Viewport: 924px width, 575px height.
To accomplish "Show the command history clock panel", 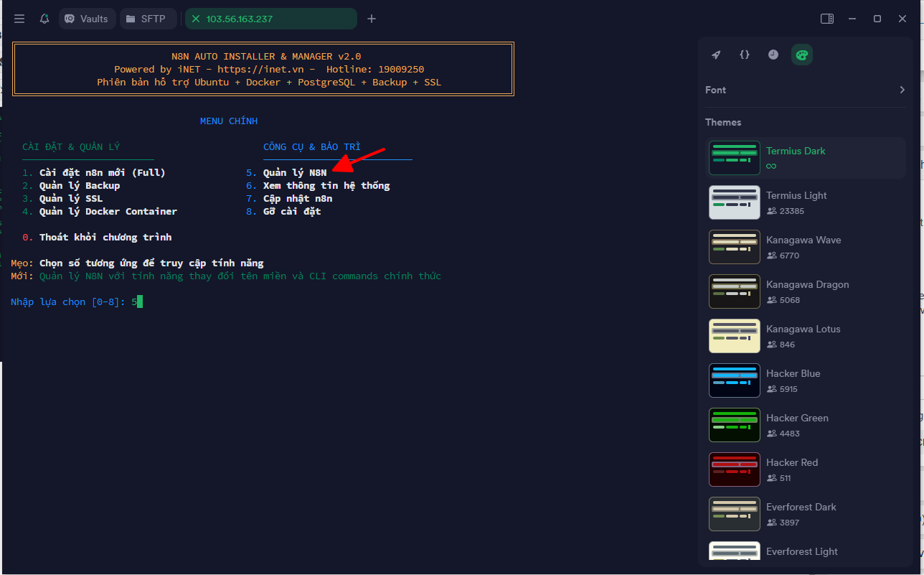I will click(773, 55).
